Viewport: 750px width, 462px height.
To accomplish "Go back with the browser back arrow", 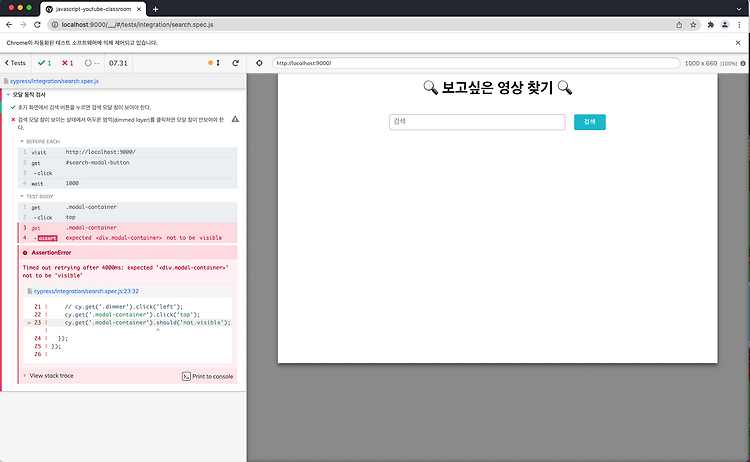I will (9, 24).
